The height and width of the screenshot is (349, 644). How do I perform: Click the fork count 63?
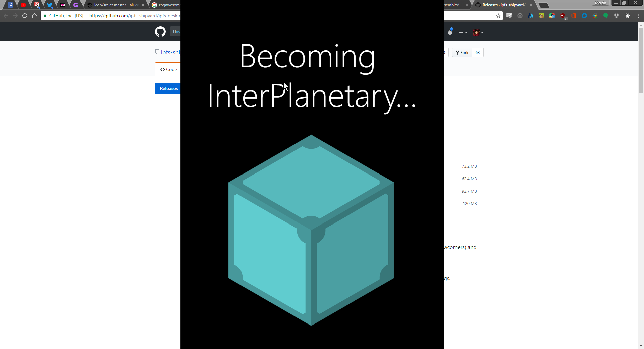click(x=478, y=52)
